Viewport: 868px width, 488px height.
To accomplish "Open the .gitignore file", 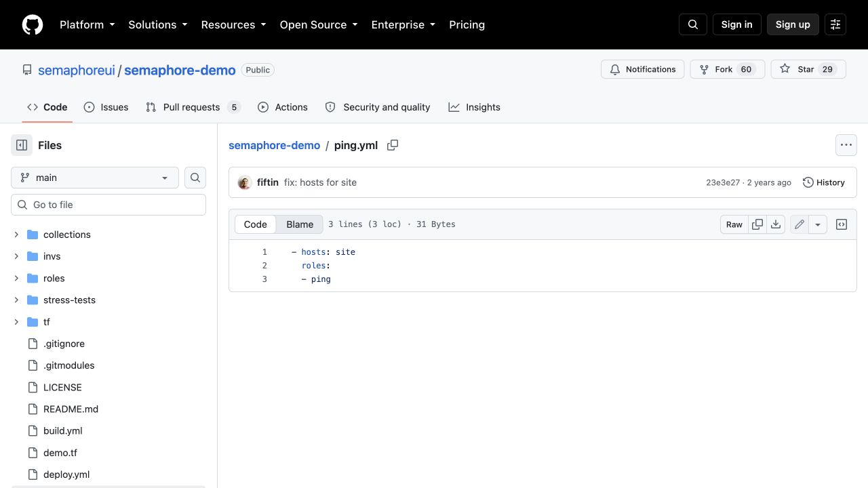I will (x=64, y=344).
